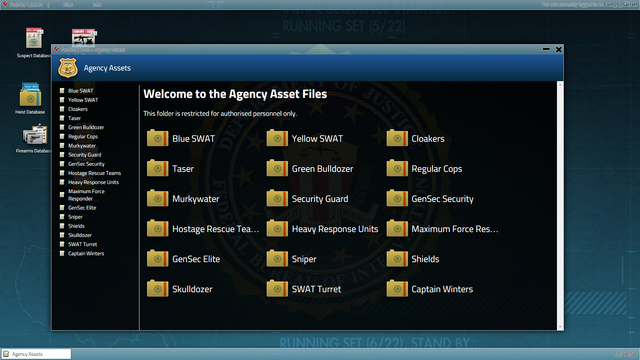Select Murkywater in the sidebar list
This screenshot has width=640, height=360.
pyautogui.click(x=82, y=146)
